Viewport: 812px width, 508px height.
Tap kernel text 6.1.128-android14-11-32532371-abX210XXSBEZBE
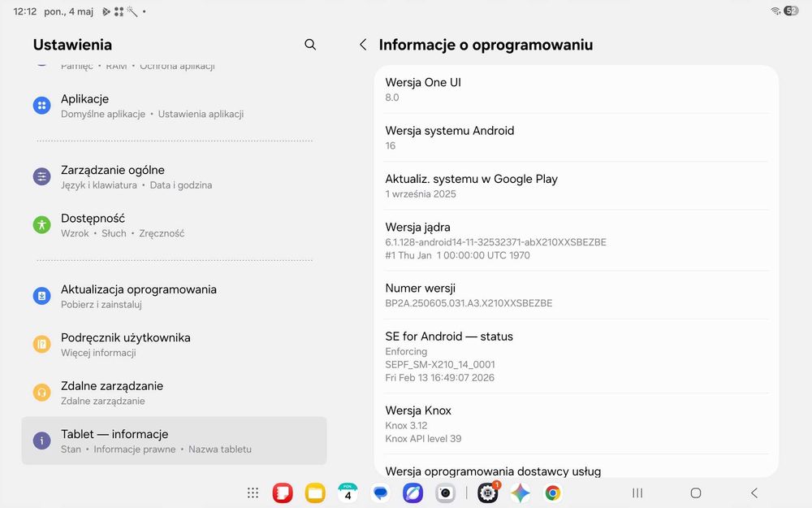[495, 242]
